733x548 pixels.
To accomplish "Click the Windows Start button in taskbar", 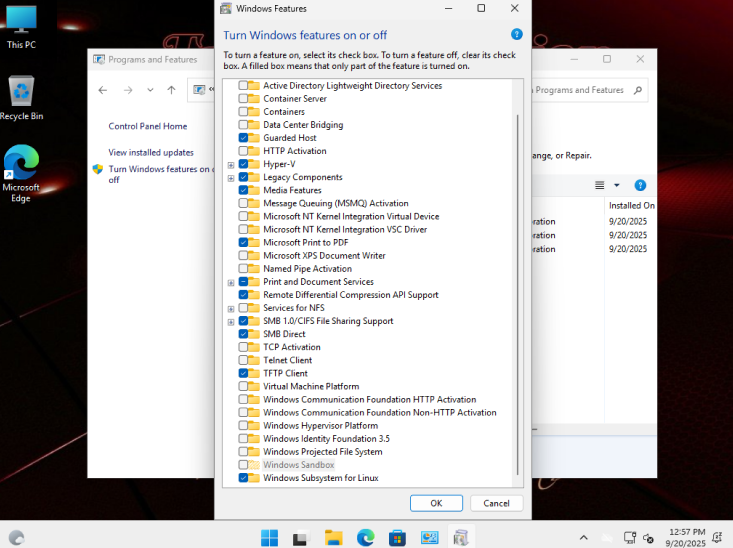I will [269, 538].
